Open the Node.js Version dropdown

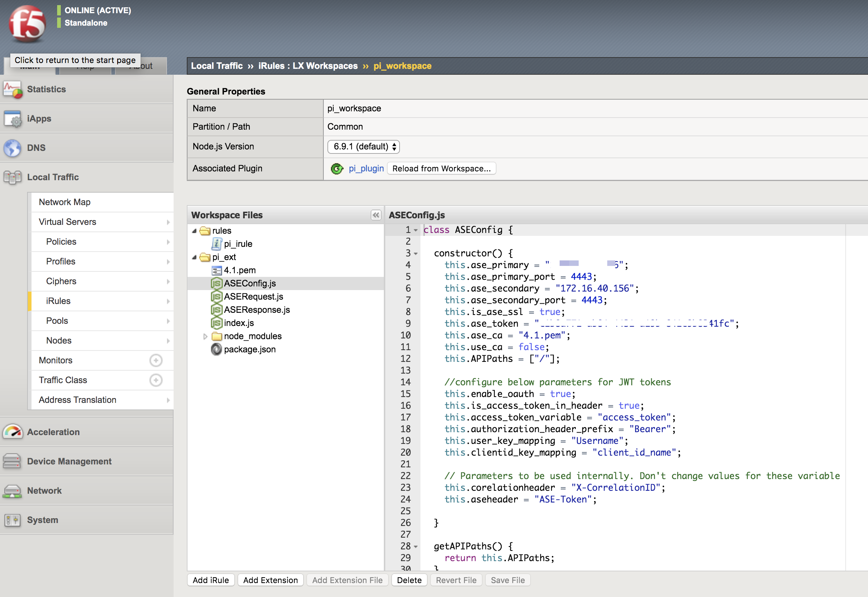tap(363, 147)
